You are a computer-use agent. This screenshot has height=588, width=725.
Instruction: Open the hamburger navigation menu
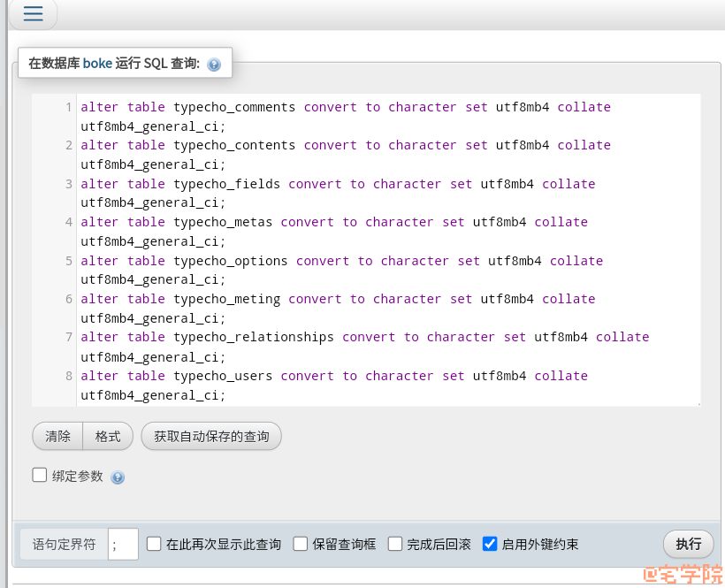tap(33, 13)
